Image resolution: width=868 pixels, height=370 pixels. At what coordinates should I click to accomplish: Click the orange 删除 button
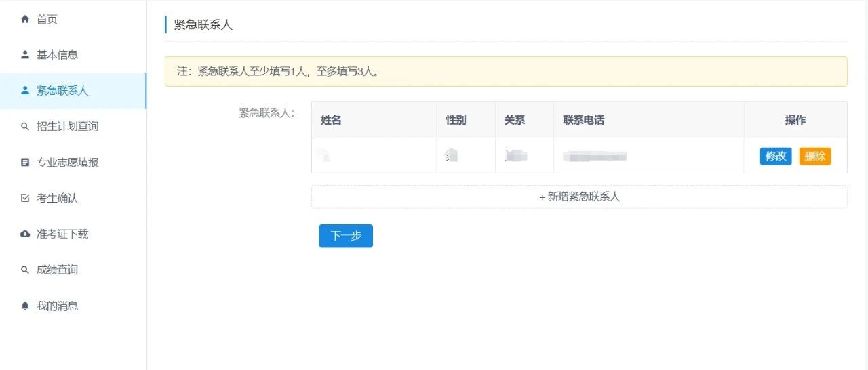click(x=814, y=157)
